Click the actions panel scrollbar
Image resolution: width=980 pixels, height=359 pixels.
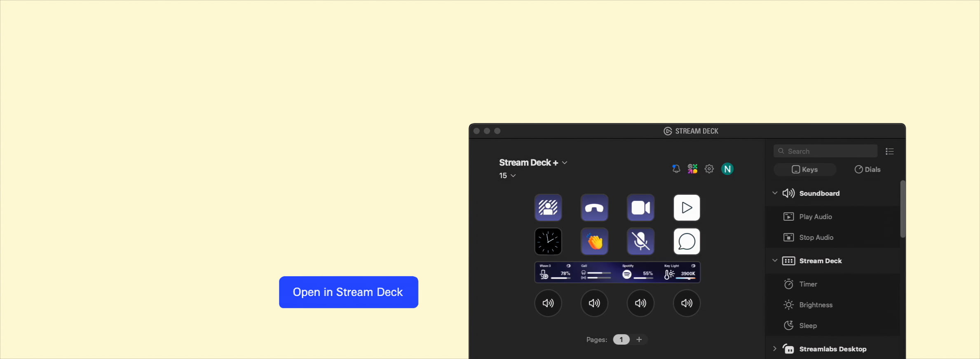click(903, 209)
